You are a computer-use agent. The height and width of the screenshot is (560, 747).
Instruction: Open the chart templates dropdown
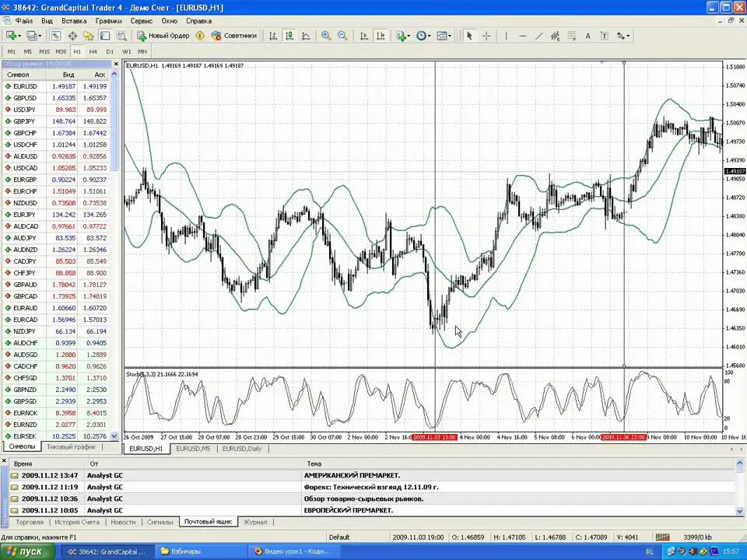click(444, 36)
